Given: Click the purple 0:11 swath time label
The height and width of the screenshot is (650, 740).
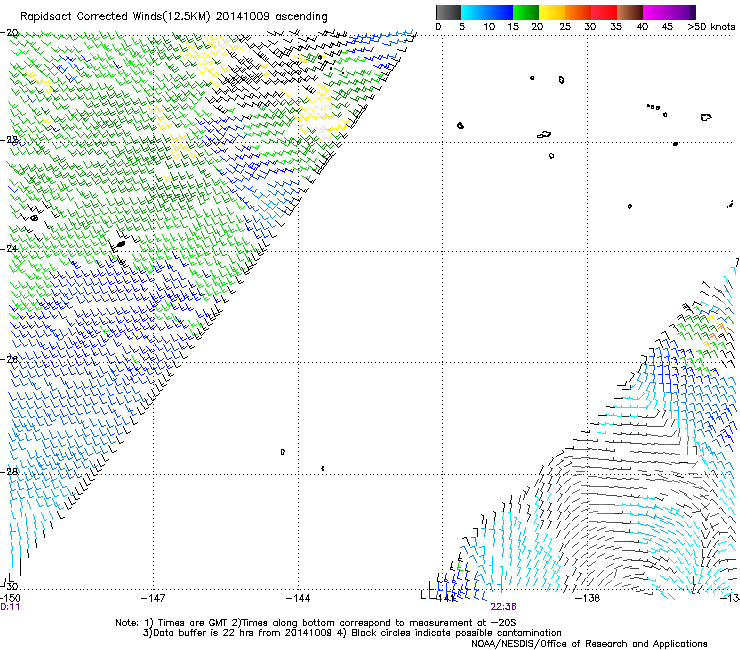Looking at the screenshot, I should pos(10,607).
